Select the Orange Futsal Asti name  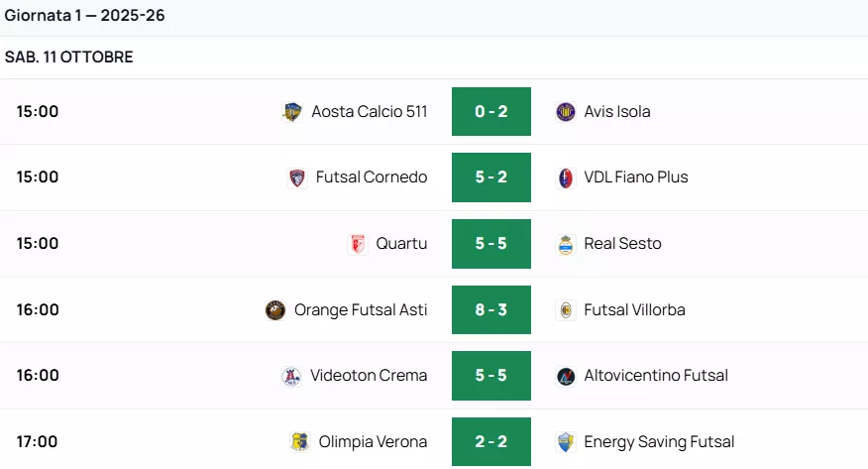(361, 310)
